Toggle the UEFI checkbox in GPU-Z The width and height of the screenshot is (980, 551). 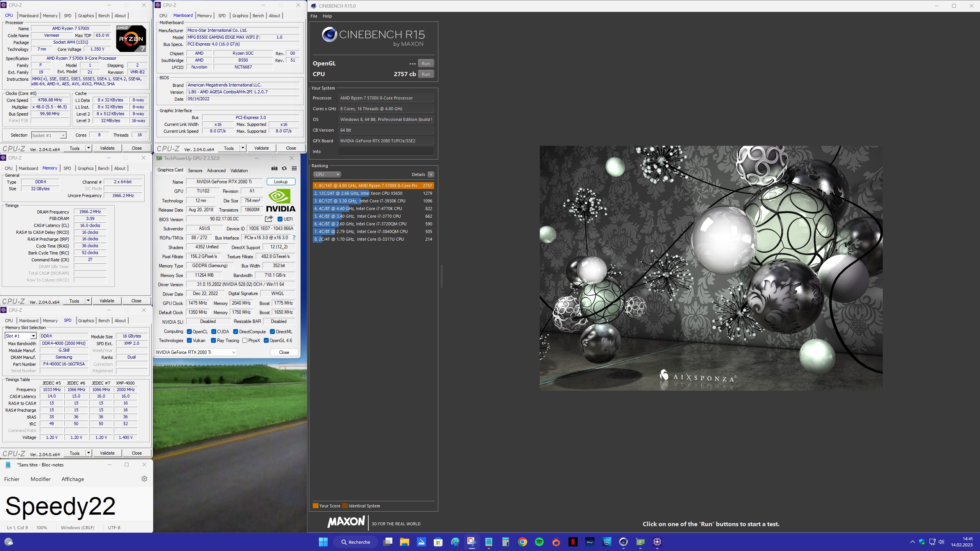pos(280,219)
